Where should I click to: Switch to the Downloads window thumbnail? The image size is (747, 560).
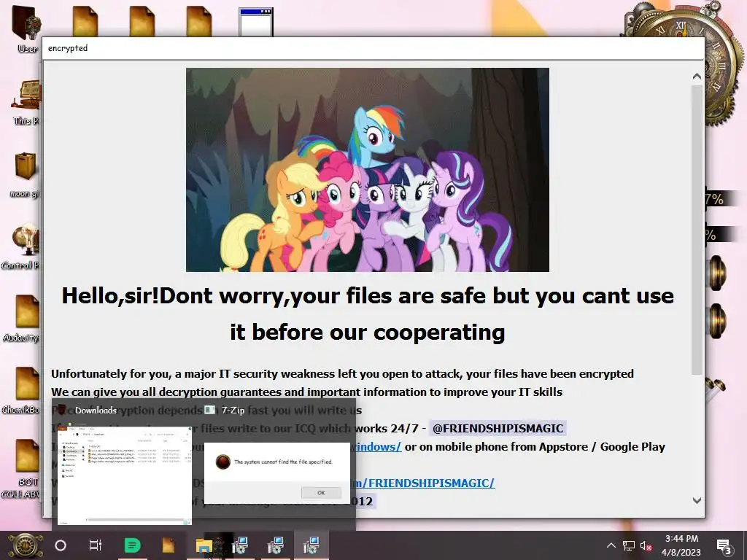(124, 474)
